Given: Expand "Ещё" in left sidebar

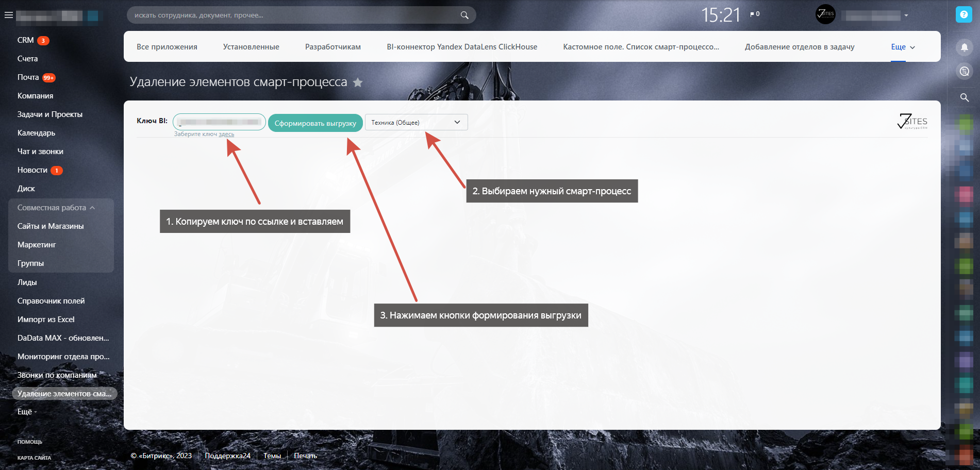Looking at the screenshot, I should (x=27, y=411).
